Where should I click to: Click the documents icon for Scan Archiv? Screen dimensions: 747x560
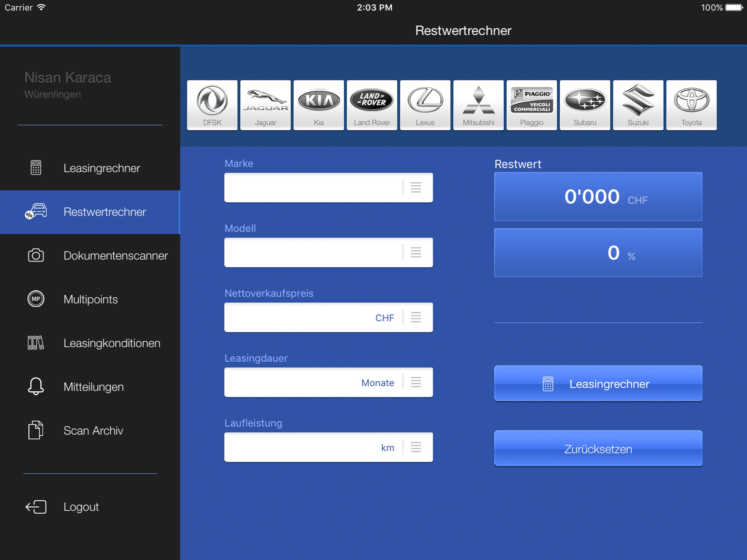click(x=36, y=430)
